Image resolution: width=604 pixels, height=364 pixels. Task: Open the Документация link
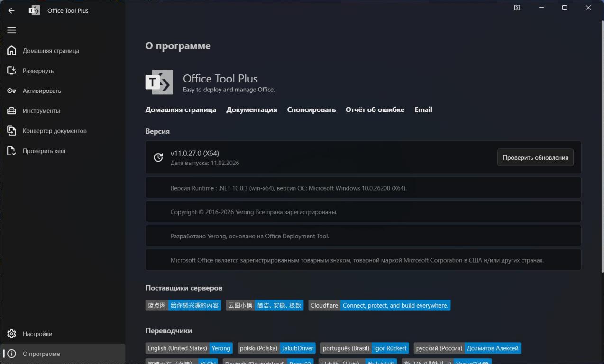click(x=251, y=109)
